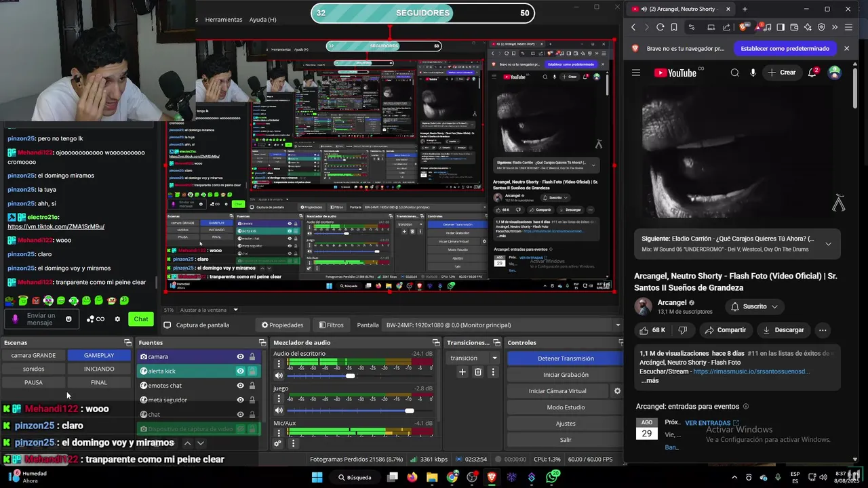Adjust Audio del escritorio volume slider

[350, 375]
